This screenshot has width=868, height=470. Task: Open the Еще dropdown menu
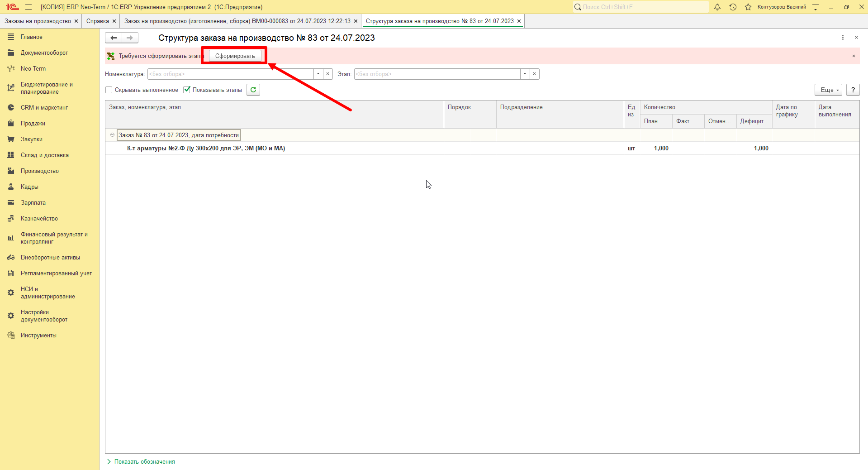pos(828,90)
